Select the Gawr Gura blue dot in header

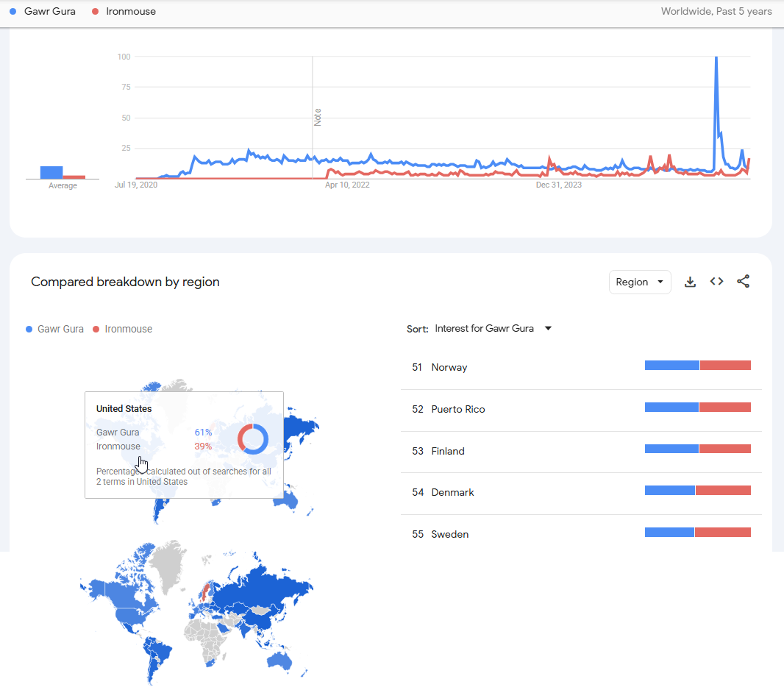(x=13, y=11)
